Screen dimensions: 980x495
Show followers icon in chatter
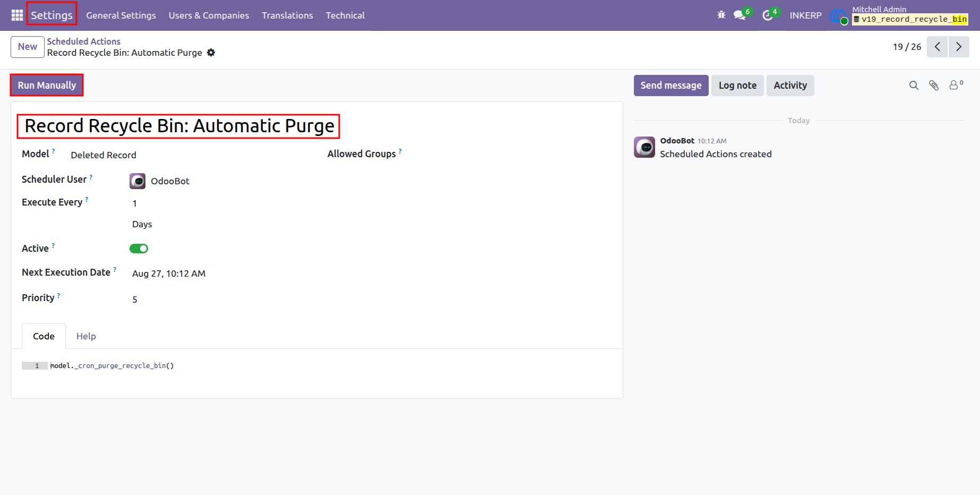(x=956, y=85)
